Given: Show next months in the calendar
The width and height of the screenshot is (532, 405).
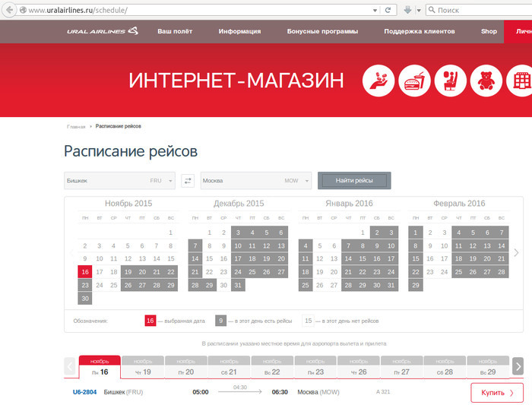Looking at the screenshot, I should pyautogui.click(x=516, y=253).
